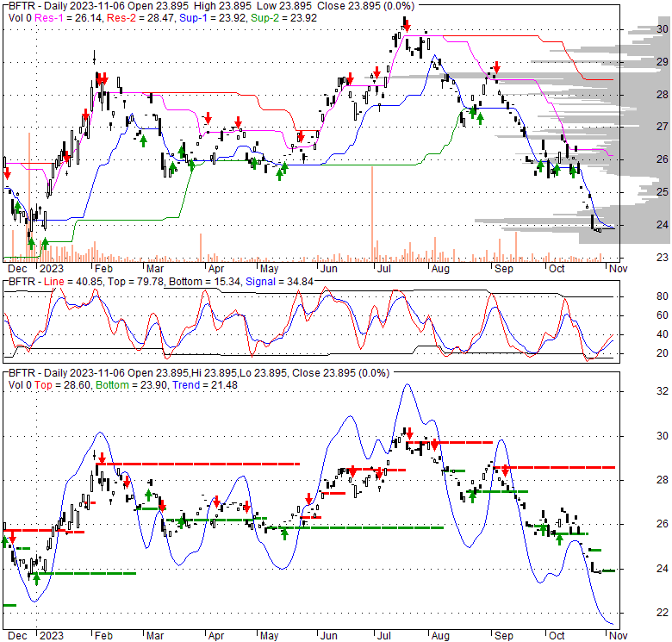Click the 30 price level on the top chart axis
672x642 pixels.
(x=638, y=29)
